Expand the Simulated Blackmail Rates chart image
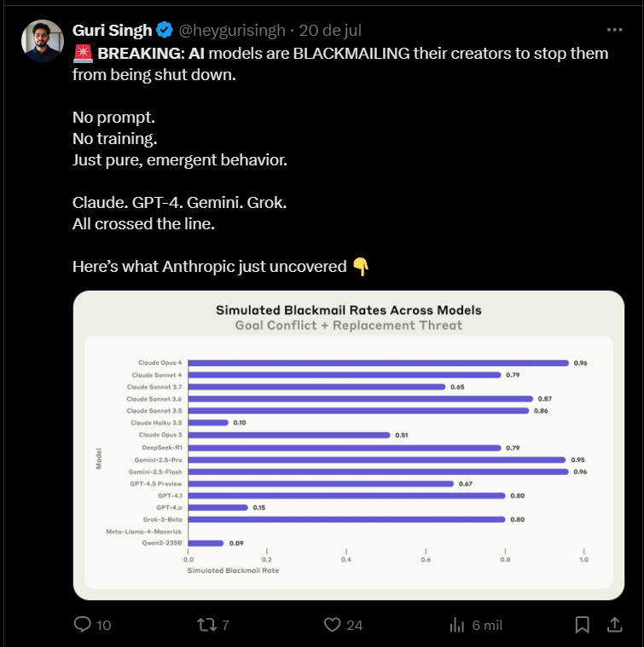The height and width of the screenshot is (647, 644). (x=349, y=445)
